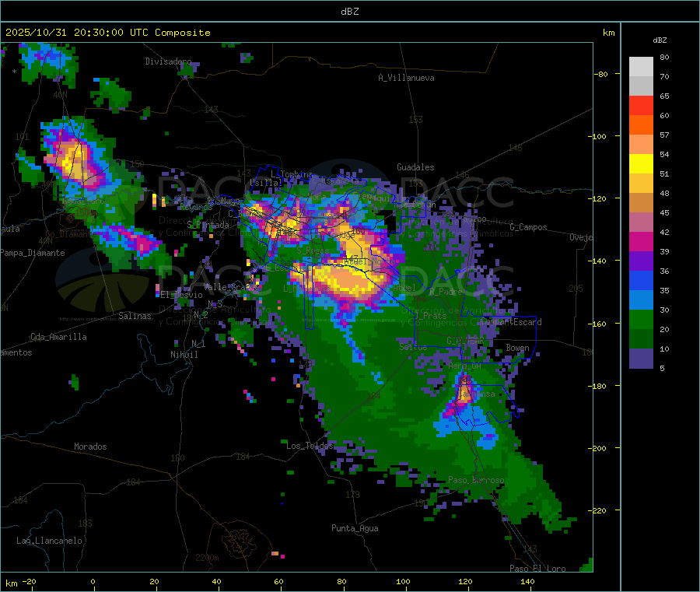The height and width of the screenshot is (592, 700).
Task: Click the Divisadero map label
Action: (168, 61)
